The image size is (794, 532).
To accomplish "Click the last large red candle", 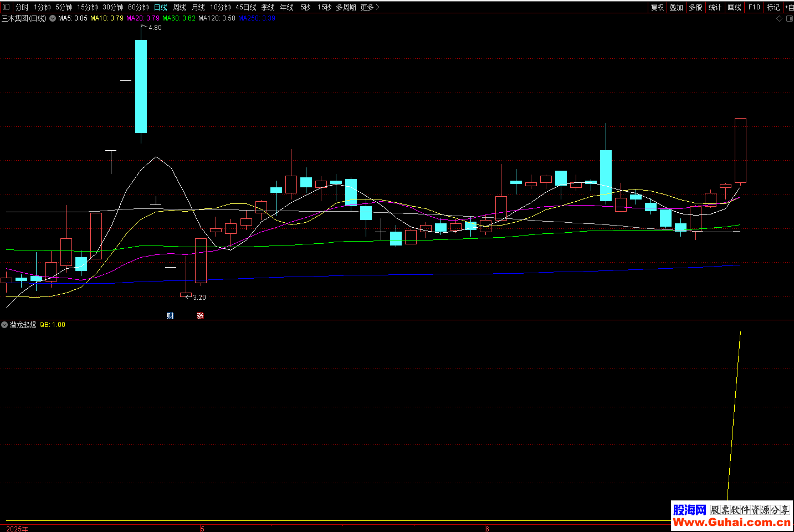I will [x=740, y=150].
